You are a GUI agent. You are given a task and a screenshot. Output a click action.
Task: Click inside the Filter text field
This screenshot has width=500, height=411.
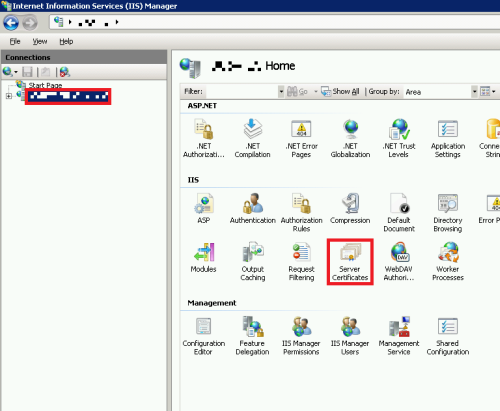(241, 91)
